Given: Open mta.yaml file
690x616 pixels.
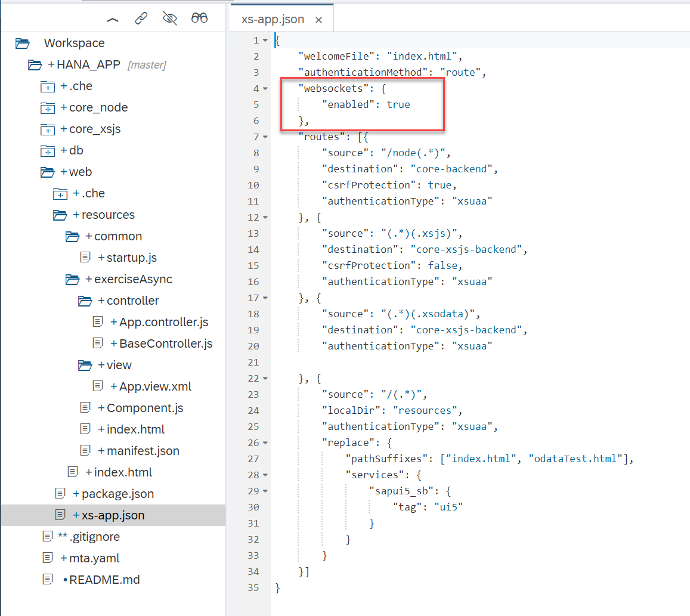Looking at the screenshot, I should point(94,558).
